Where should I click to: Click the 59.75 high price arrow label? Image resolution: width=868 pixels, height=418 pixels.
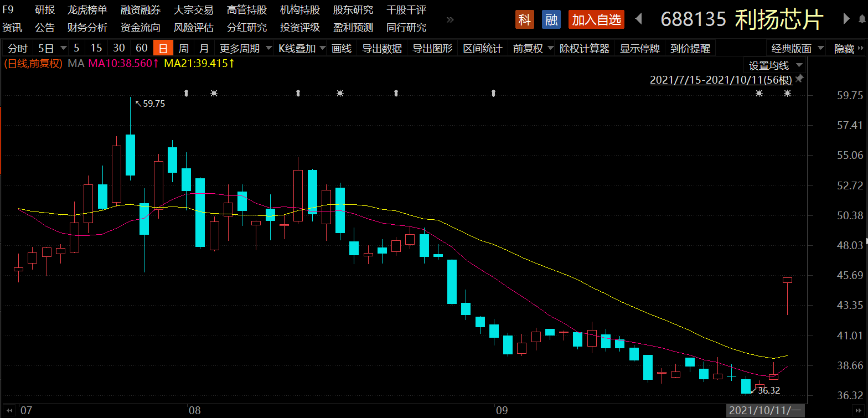(x=150, y=103)
